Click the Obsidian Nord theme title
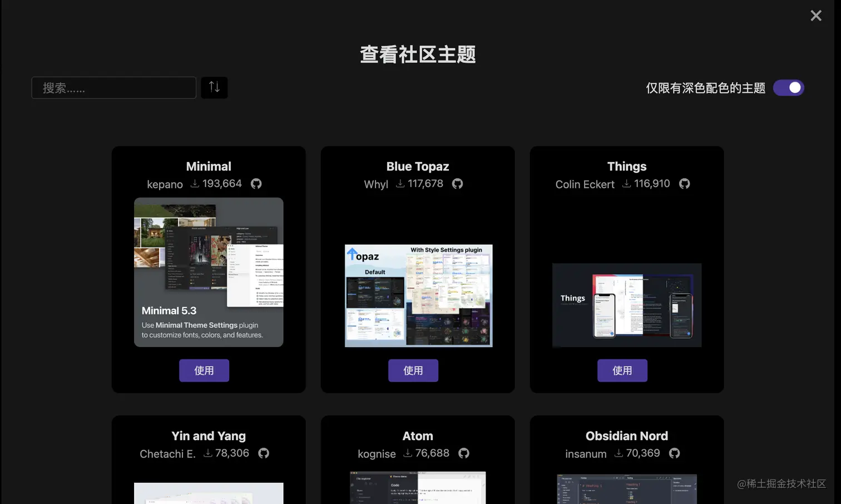 click(x=627, y=436)
